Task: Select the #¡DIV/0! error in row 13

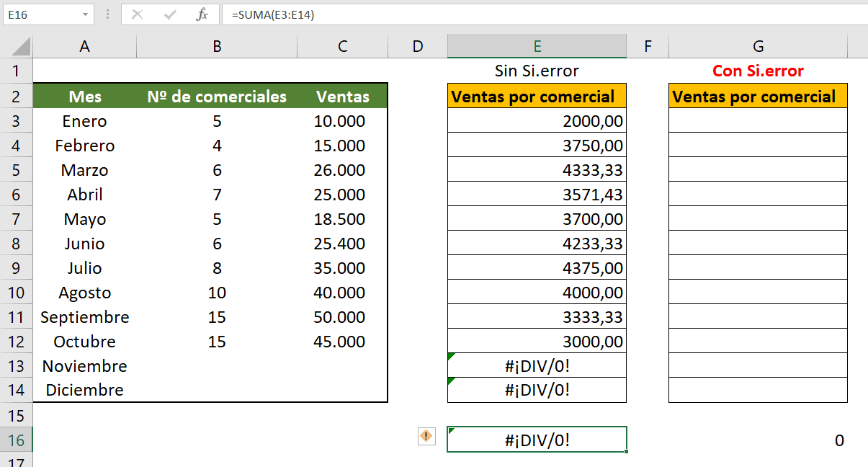Action: tap(537, 365)
